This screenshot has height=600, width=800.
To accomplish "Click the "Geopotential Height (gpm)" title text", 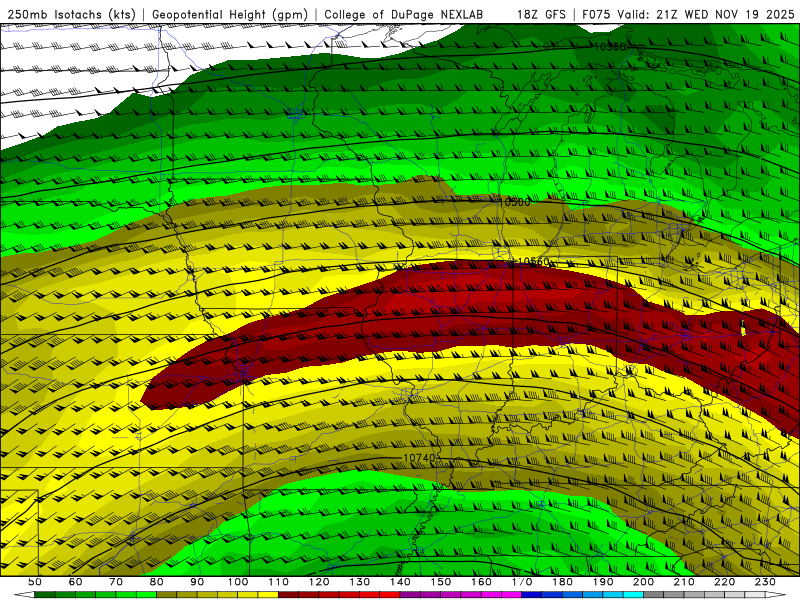I will pyautogui.click(x=230, y=14).
